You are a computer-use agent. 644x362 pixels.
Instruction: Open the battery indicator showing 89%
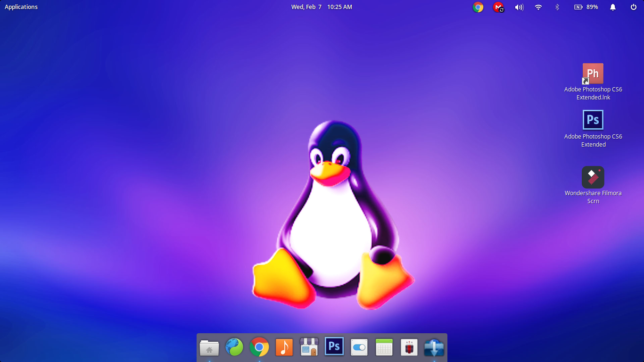coord(586,7)
